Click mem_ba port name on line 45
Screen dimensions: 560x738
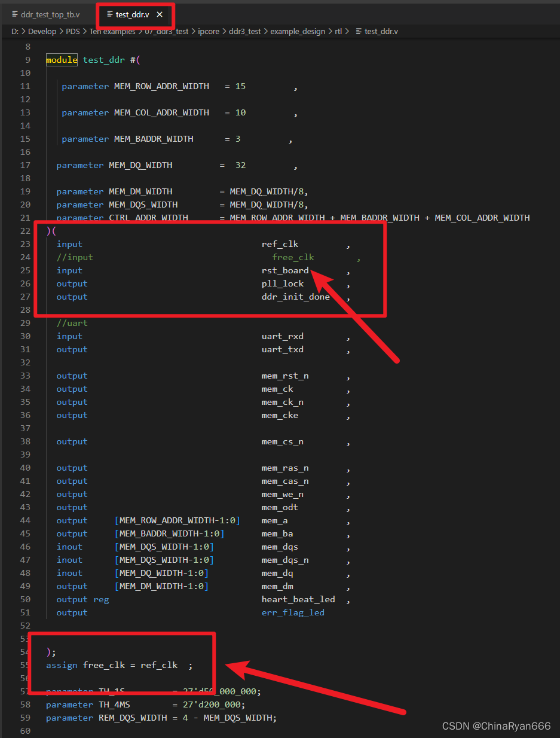click(x=277, y=533)
